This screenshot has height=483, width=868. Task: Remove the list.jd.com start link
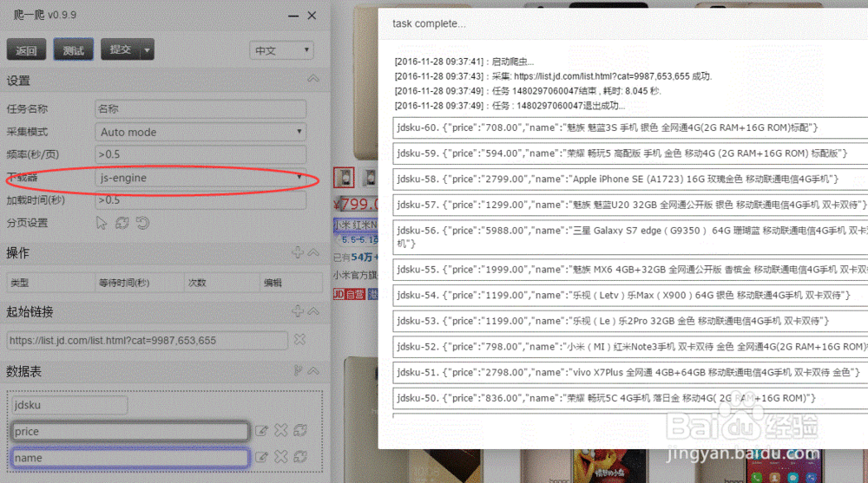pos(299,339)
